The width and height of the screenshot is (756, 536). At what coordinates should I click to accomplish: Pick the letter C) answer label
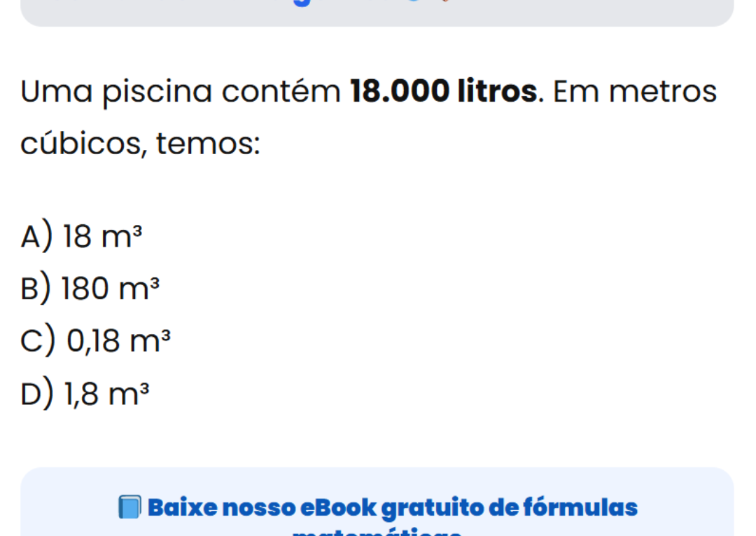(x=38, y=341)
